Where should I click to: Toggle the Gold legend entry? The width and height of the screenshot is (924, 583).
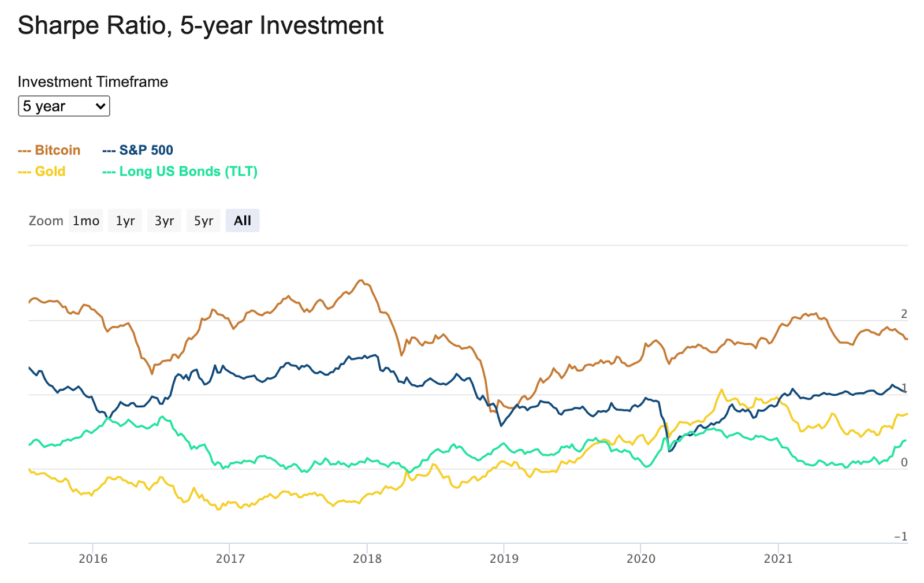point(42,172)
